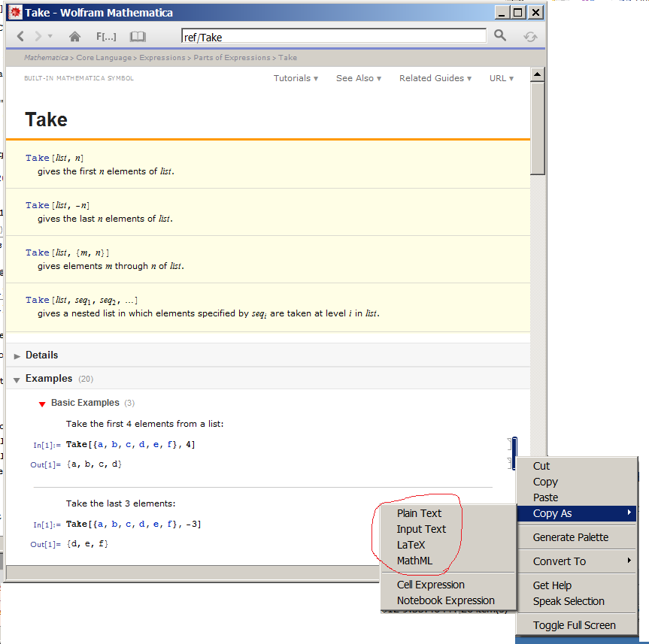649x644 pixels.
Task: Open the Documentation Center home icon
Action: pyautogui.click(x=75, y=37)
